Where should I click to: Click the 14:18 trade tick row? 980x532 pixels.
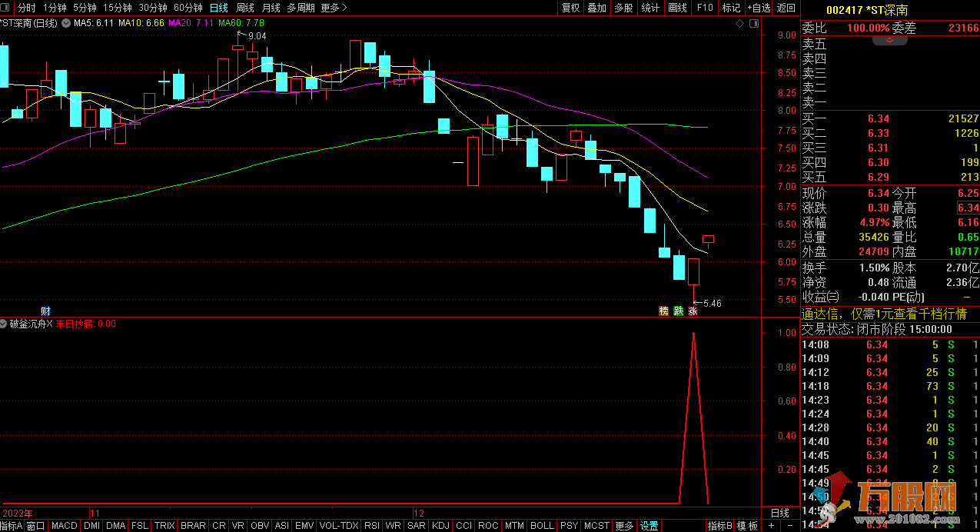coord(890,386)
